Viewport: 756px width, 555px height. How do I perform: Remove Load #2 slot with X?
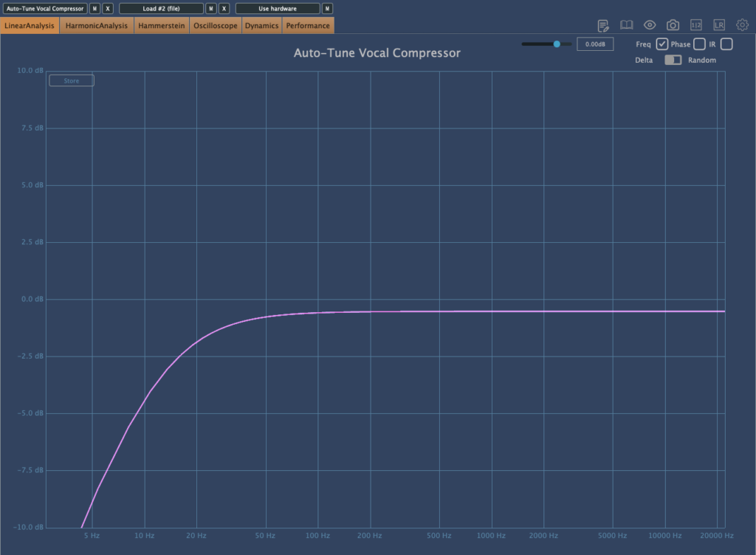pyautogui.click(x=224, y=9)
